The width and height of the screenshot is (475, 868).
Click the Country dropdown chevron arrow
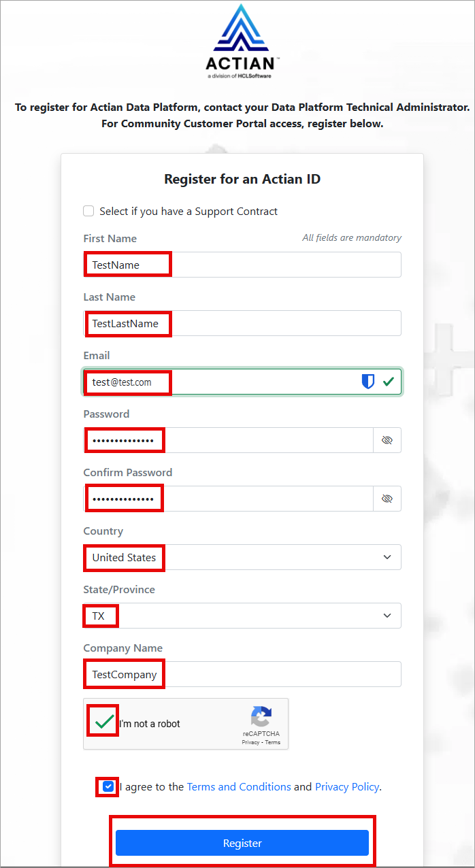click(x=387, y=557)
